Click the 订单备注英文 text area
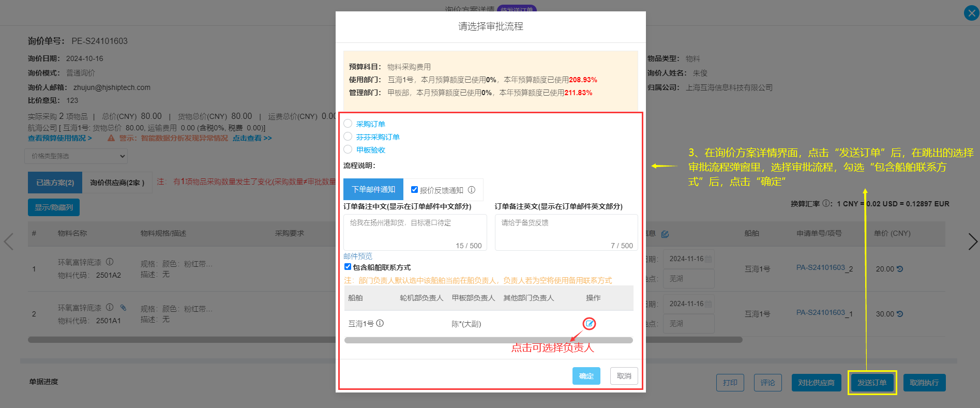This screenshot has height=408, width=980. coord(566,233)
